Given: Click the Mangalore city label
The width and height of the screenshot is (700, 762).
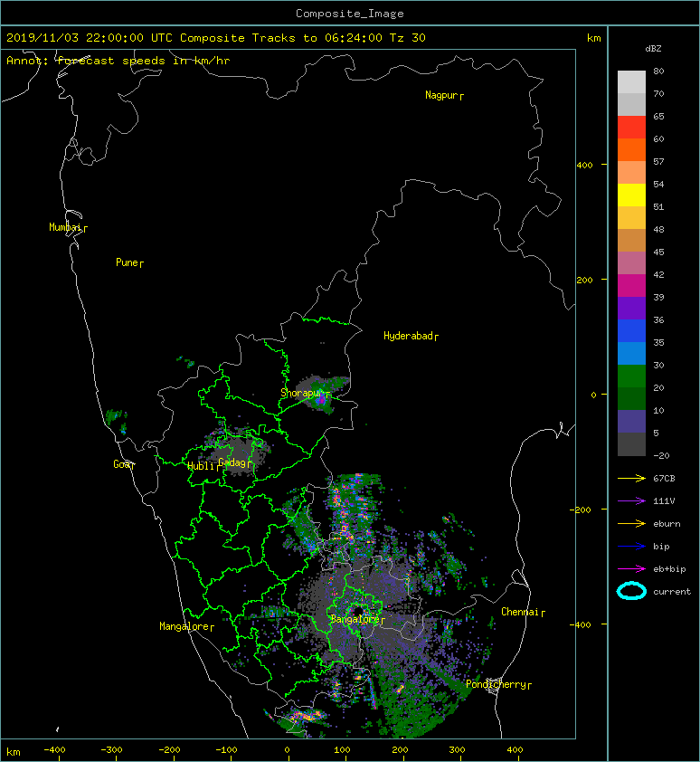Looking at the screenshot, I should 186,626.
